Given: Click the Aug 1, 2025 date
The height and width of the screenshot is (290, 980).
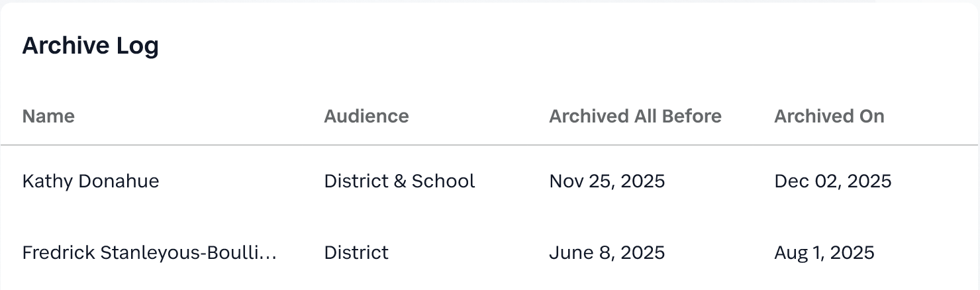Looking at the screenshot, I should click(824, 252).
